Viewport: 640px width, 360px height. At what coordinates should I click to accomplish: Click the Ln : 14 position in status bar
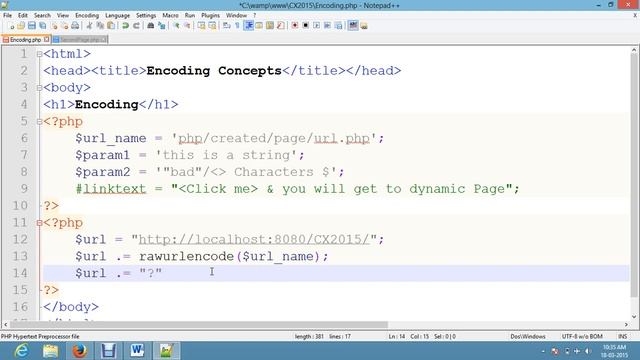pos(397,336)
